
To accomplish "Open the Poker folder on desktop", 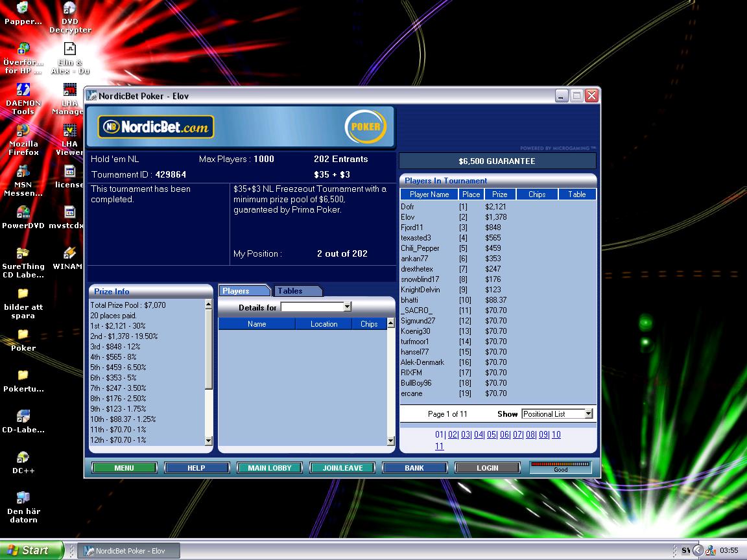I will (23, 340).
